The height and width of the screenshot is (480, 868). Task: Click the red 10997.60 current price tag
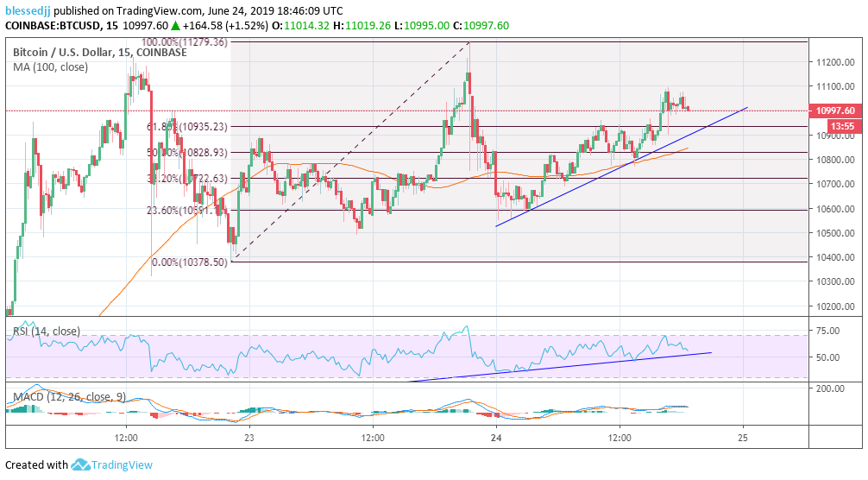coord(835,111)
